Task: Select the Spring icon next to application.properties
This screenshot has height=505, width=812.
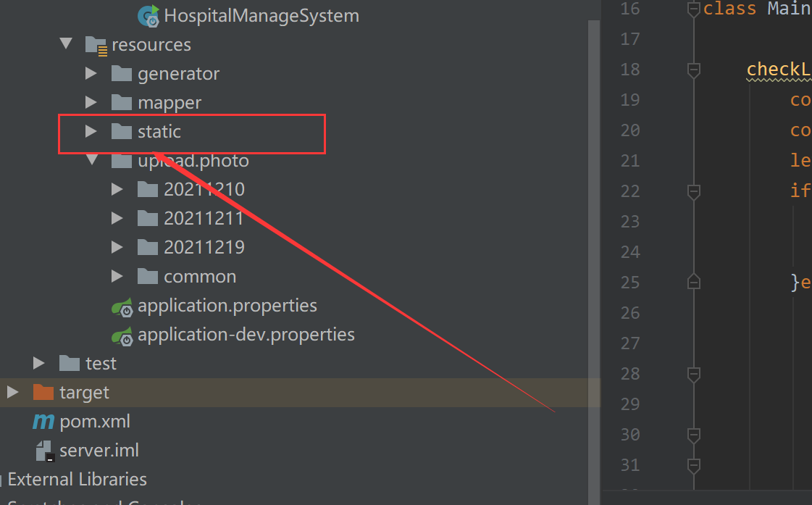Action: pyautogui.click(x=122, y=306)
